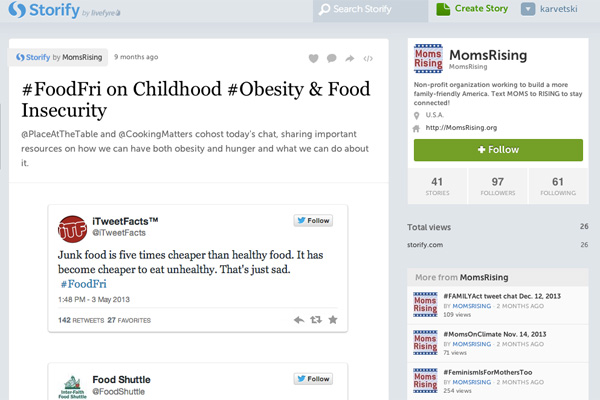Visit the http://MomsRising.org link
600x400 pixels.
[461, 128]
